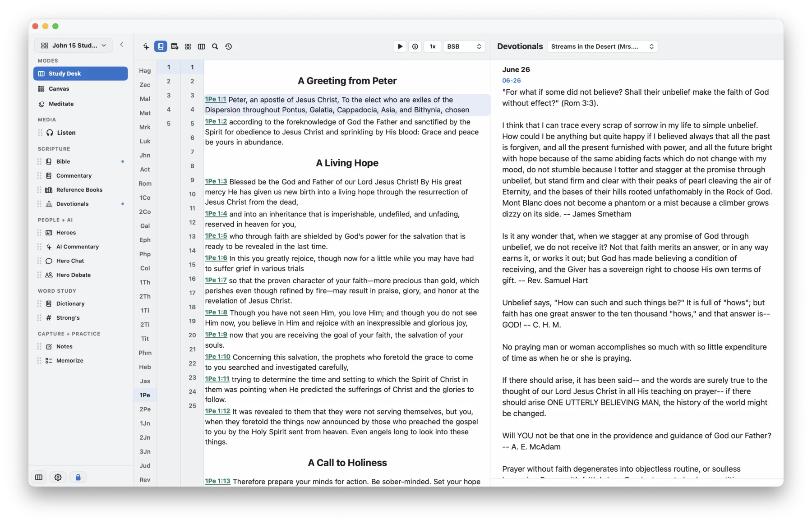Image resolution: width=812 pixels, height=524 pixels.
Task: Open the history clock icon
Action: click(229, 46)
